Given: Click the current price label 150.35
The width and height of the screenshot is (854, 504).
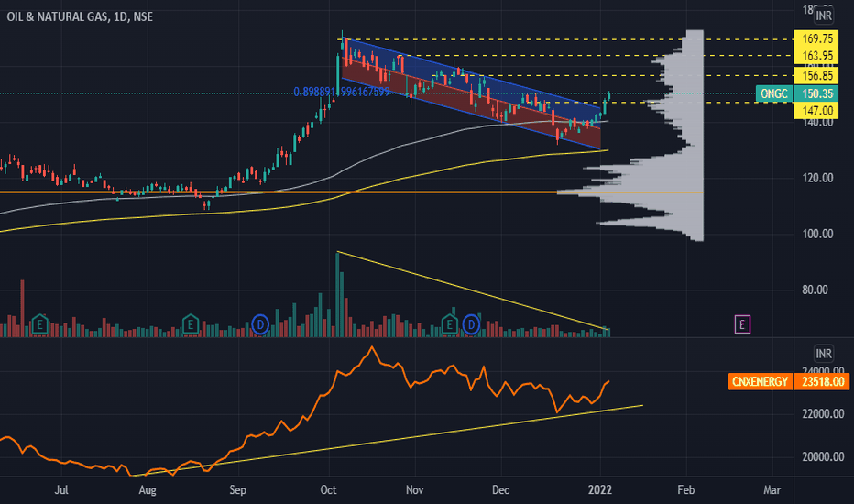Looking at the screenshot, I should pos(816,93).
